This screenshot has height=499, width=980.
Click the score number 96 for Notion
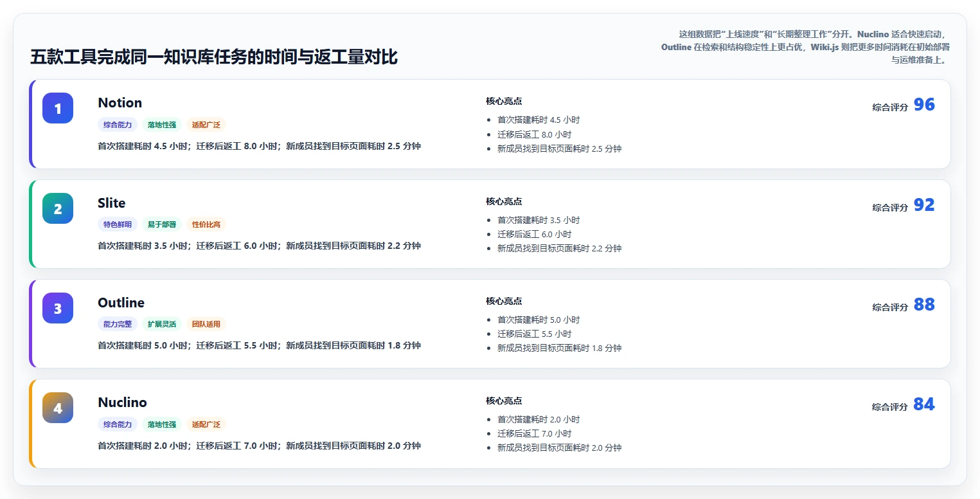pos(924,105)
